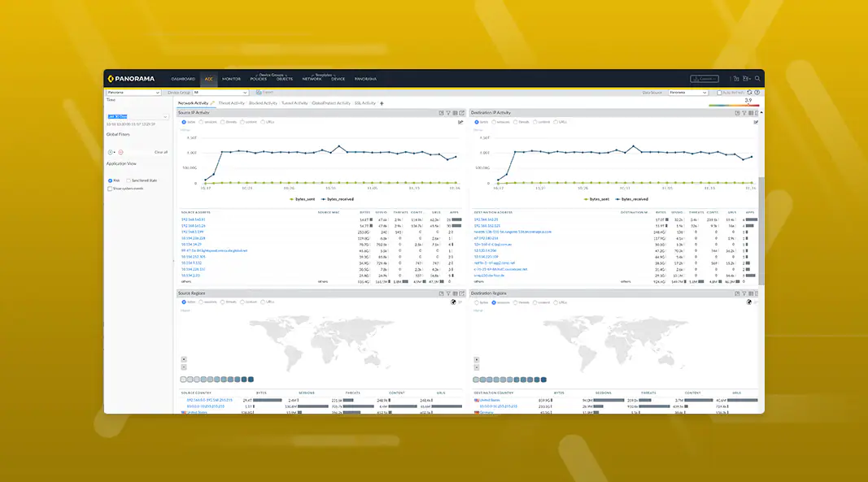The width and height of the screenshot is (868, 482).
Task: Click the search magnifier icon in header
Action: tap(757, 79)
